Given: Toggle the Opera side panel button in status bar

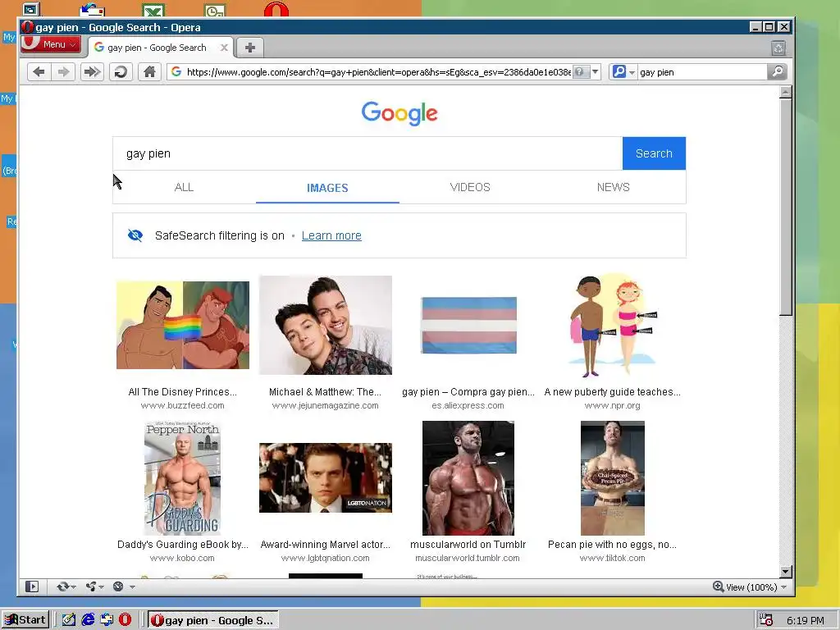Looking at the screenshot, I should click(32, 587).
